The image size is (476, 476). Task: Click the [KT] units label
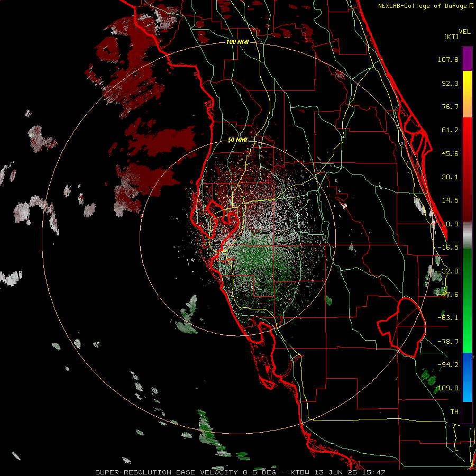coord(451,36)
